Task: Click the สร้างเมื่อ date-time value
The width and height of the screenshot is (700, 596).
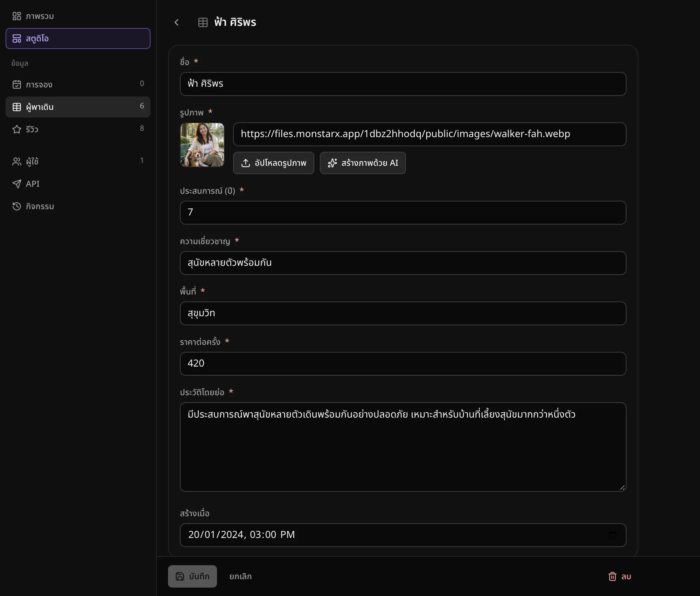Action: point(241,535)
